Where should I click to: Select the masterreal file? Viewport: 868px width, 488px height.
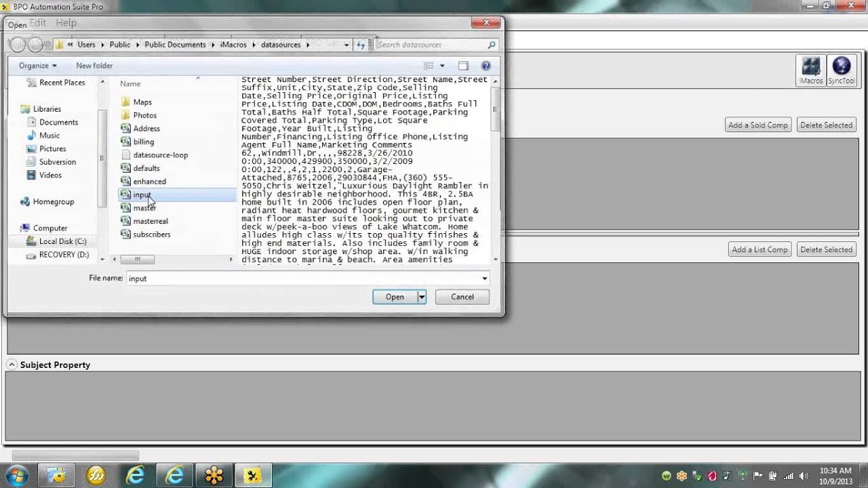point(151,221)
